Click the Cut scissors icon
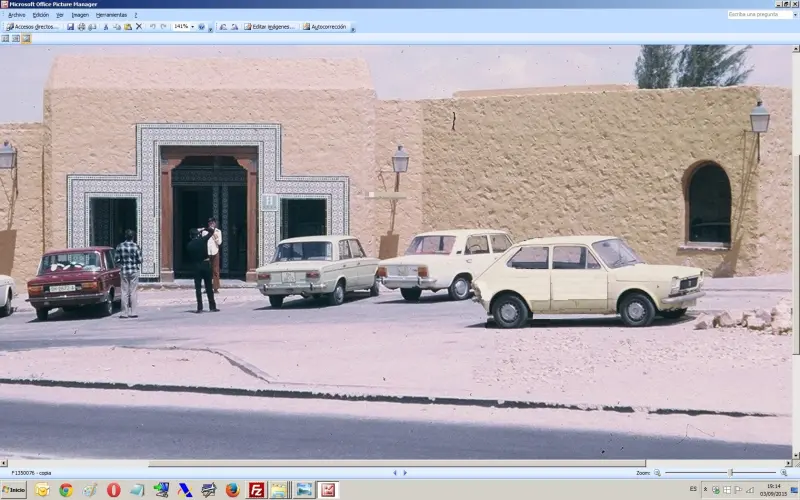The width and height of the screenshot is (800, 500). 107,27
